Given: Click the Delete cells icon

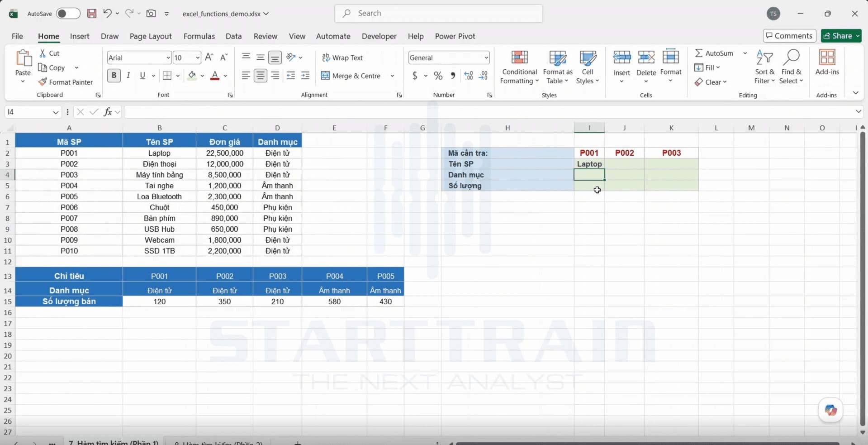Looking at the screenshot, I should coord(646,57).
